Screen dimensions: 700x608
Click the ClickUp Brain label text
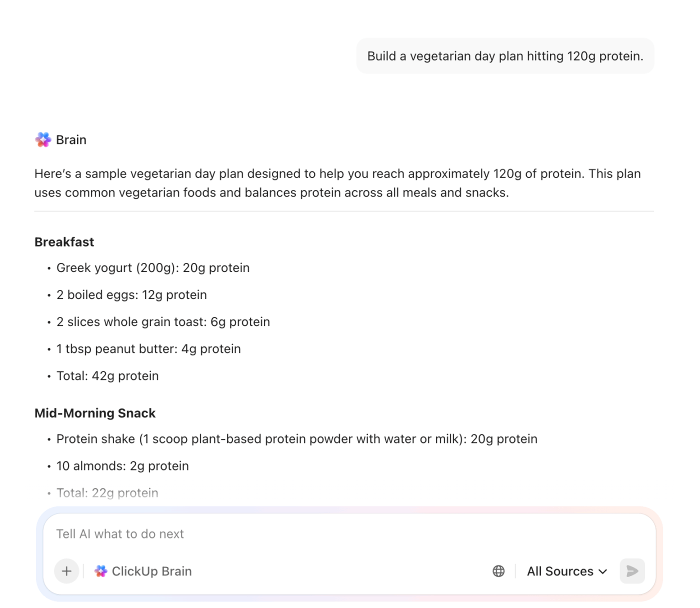[x=151, y=570]
